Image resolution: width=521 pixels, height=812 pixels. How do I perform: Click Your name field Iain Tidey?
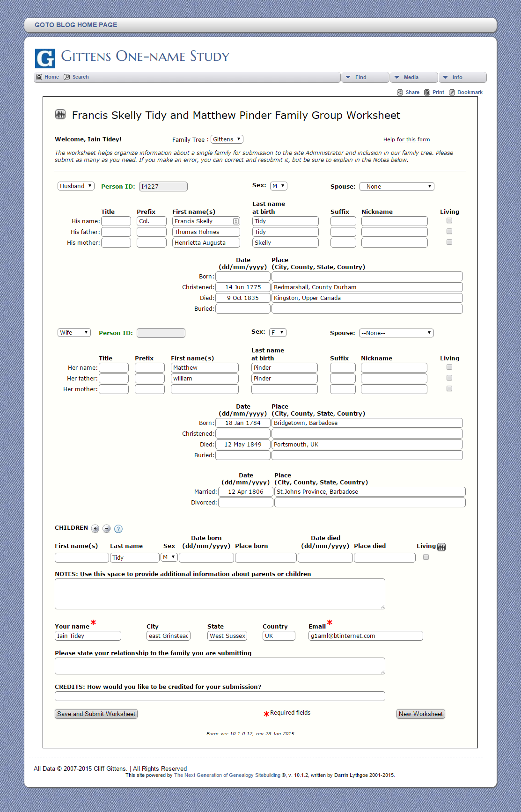pos(88,636)
